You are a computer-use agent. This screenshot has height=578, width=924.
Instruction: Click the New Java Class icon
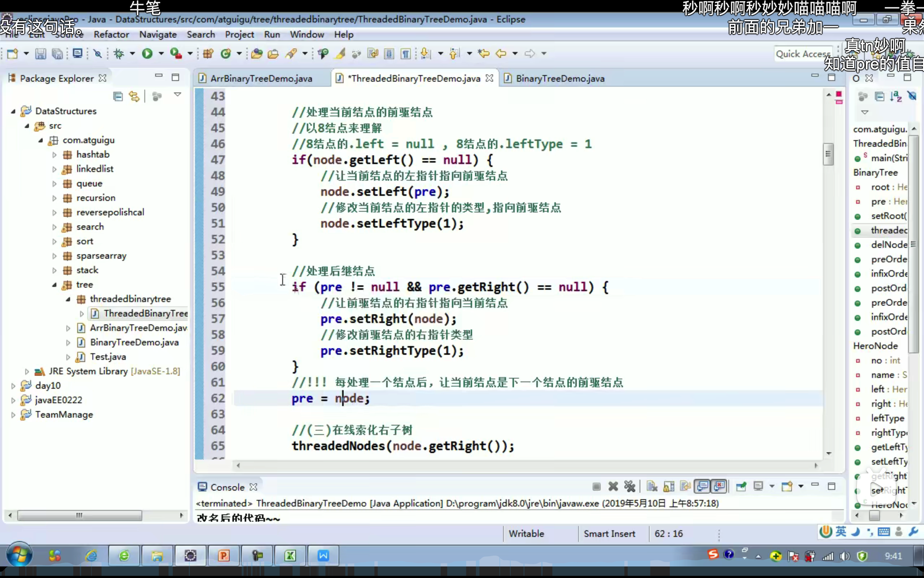coord(226,53)
